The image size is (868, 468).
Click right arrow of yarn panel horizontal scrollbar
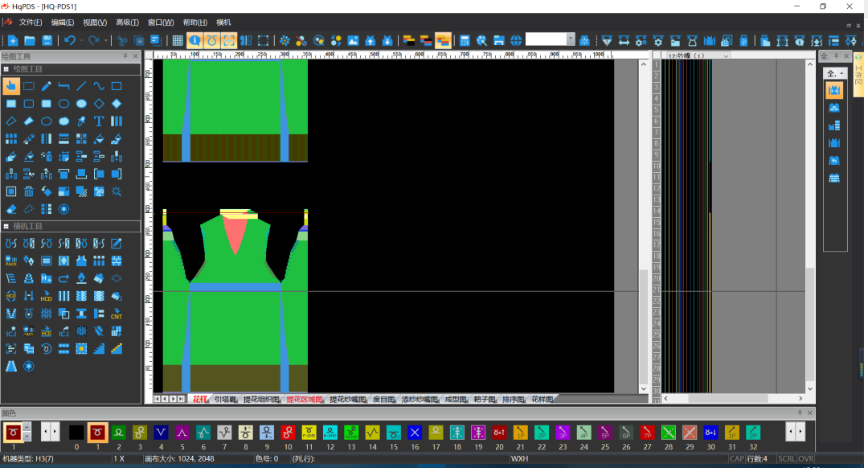[x=800, y=398]
